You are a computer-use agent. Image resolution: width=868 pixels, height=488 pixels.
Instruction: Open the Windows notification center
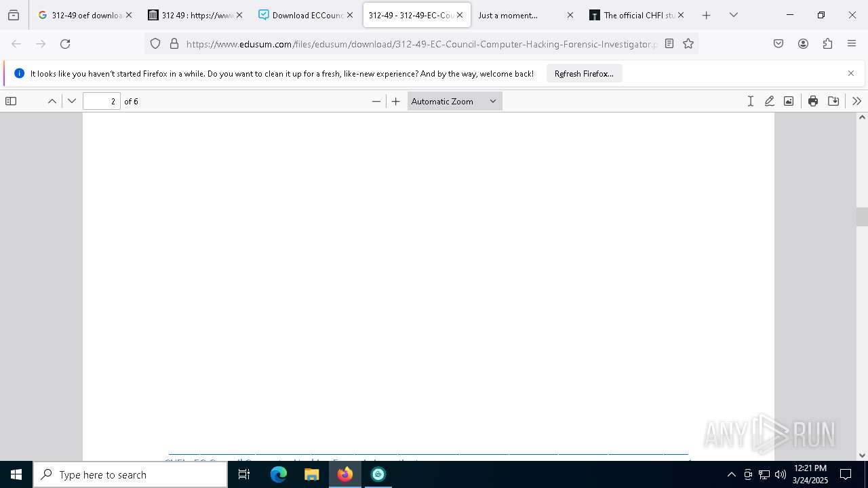[x=846, y=474]
